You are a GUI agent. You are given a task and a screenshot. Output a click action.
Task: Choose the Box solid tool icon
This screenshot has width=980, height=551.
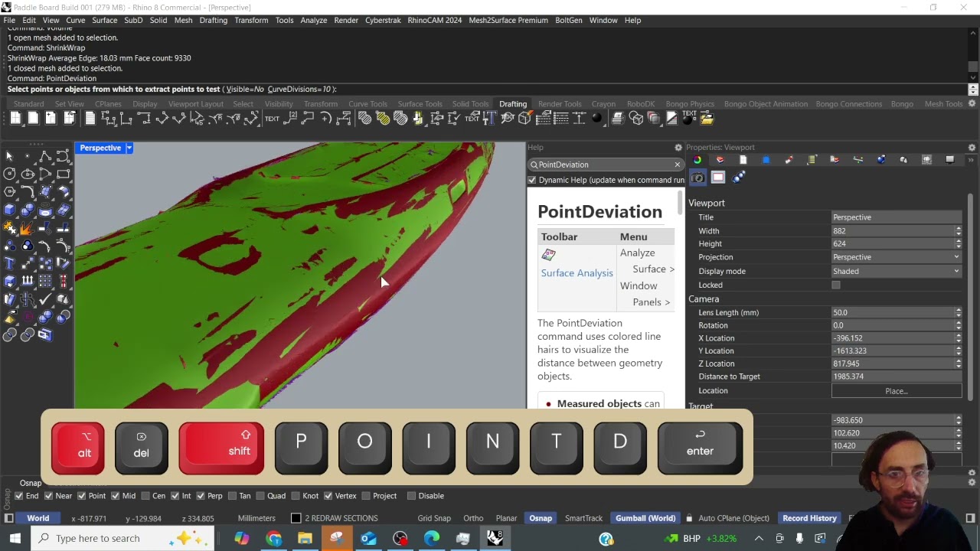[9, 210]
